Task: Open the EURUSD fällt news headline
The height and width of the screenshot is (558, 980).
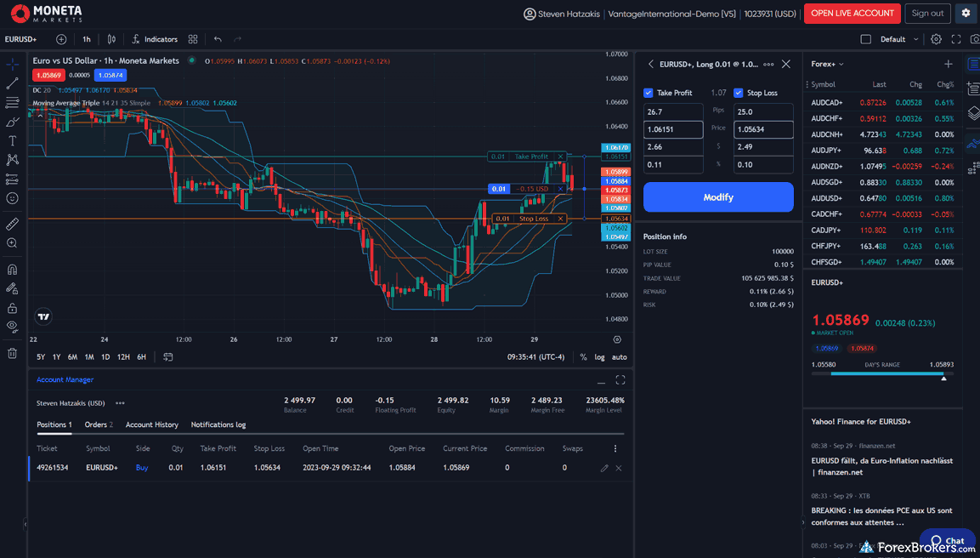Action: (882, 466)
